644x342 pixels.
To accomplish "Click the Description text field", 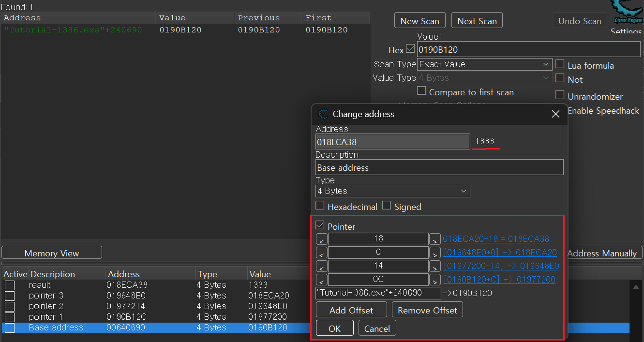I will coord(439,167).
